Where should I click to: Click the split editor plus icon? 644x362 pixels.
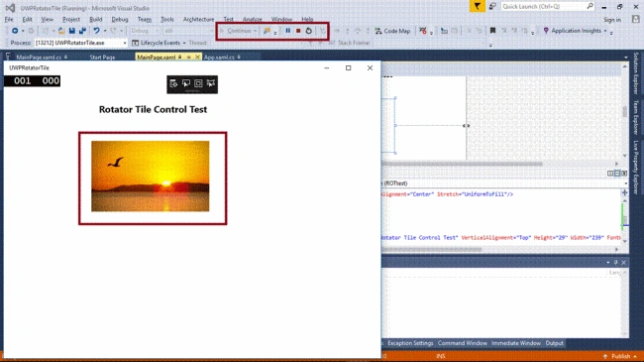[x=625, y=192]
